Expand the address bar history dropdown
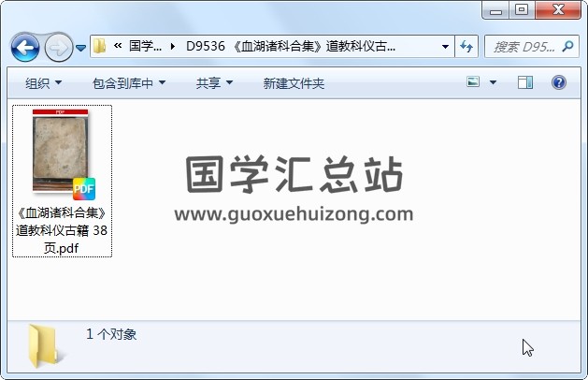588x380 pixels. [445, 47]
